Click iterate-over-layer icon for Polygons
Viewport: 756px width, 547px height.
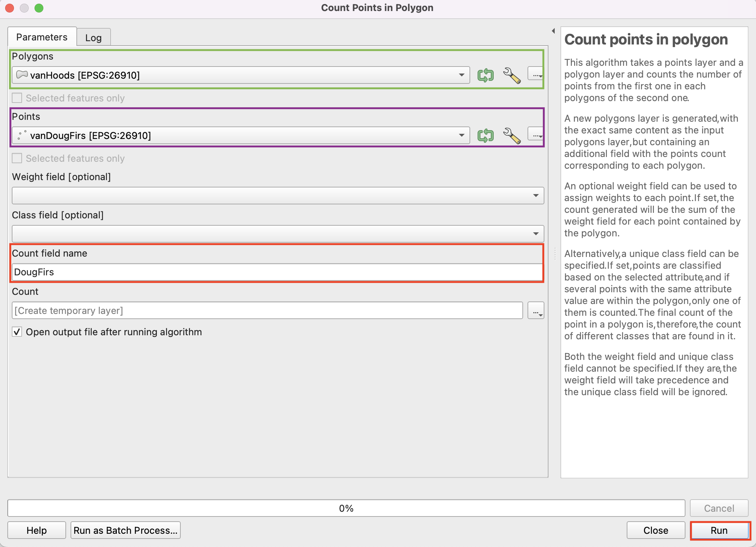(x=485, y=75)
